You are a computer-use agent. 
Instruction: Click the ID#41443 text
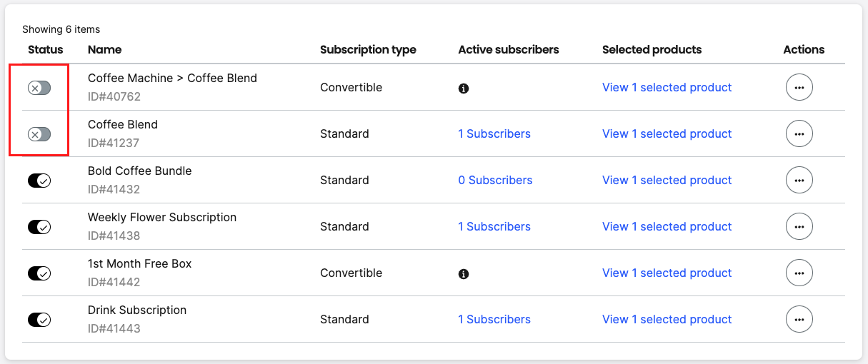point(114,328)
